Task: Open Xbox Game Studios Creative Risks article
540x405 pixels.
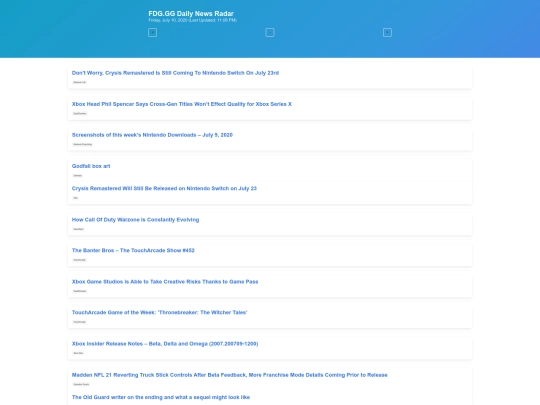Action: click(x=165, y=282)
